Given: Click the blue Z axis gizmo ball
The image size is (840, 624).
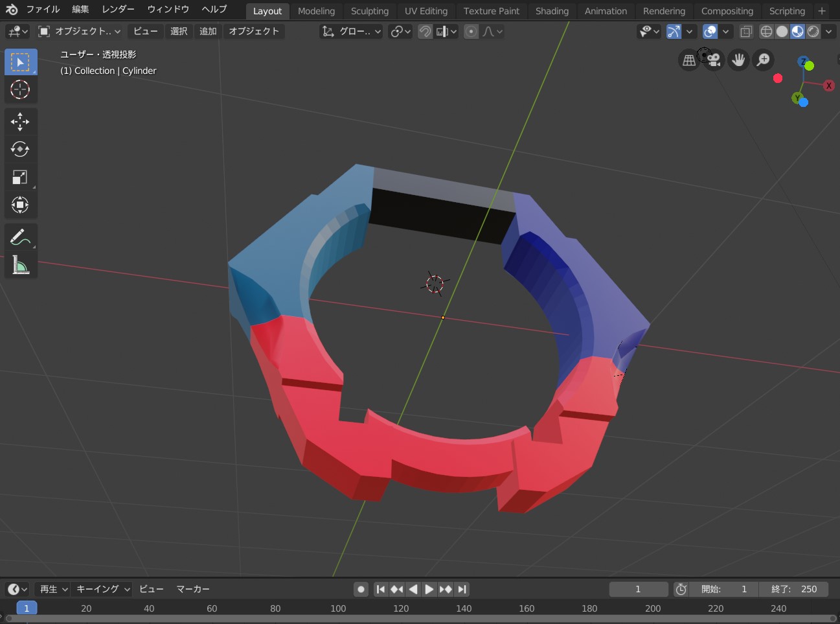Looking at the screenshot, I should (803, 62).
